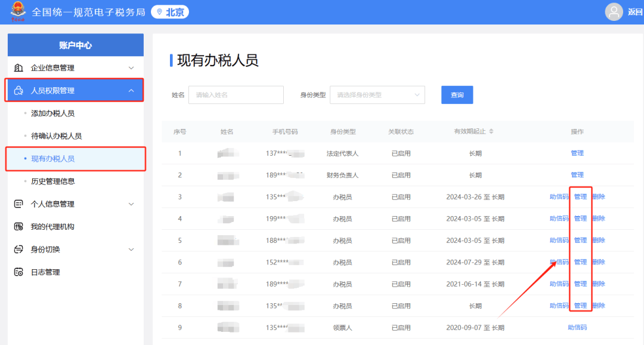Open the user avatar icon
Image resolution: width=644 pixels, height=345 pixels.
[x=614, y=12]
